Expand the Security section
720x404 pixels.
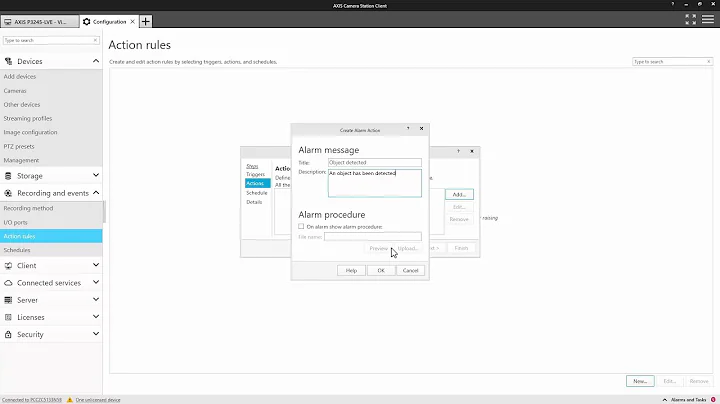tap(96, 334)
